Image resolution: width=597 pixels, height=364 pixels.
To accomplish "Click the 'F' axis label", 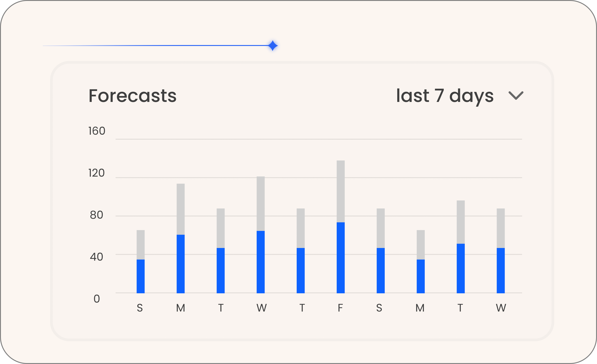I will [340, 308].
